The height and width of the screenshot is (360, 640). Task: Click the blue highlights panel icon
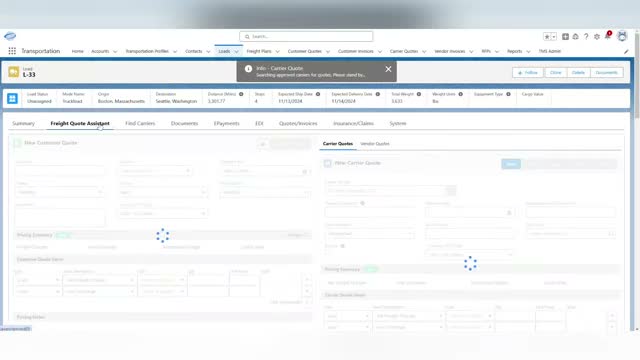[x=12, y=98]
